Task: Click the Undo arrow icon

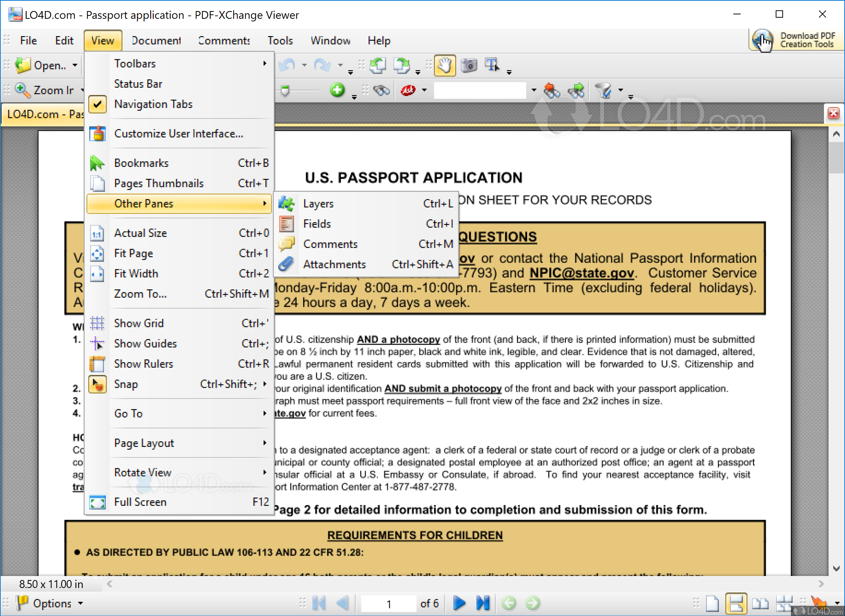Action: pos(287,65)
